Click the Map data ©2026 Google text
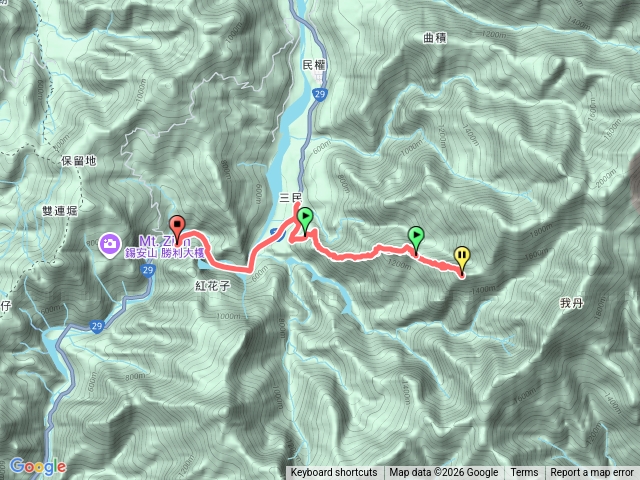This screenshot has width=640, height=480. point(444,473)
